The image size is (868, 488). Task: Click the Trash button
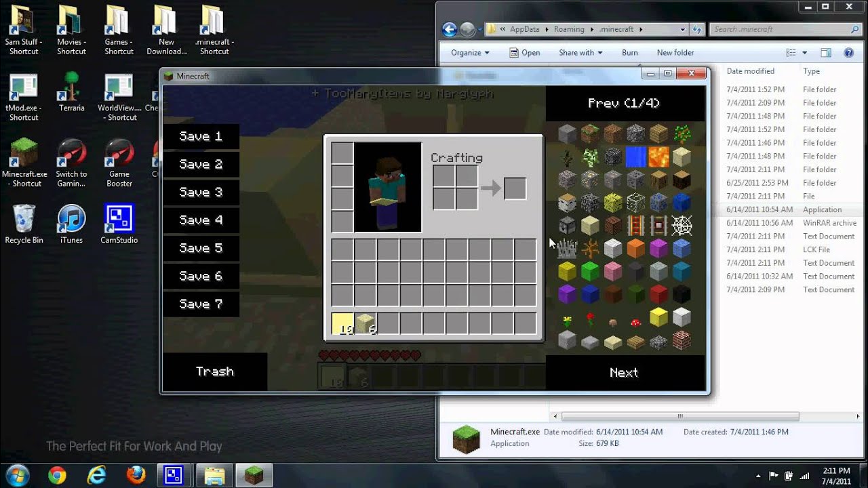[215, 371]
